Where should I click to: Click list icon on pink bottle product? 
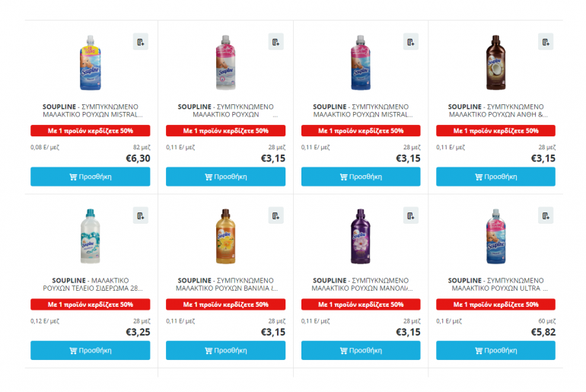pyautogui.click(x=275, y=42)
